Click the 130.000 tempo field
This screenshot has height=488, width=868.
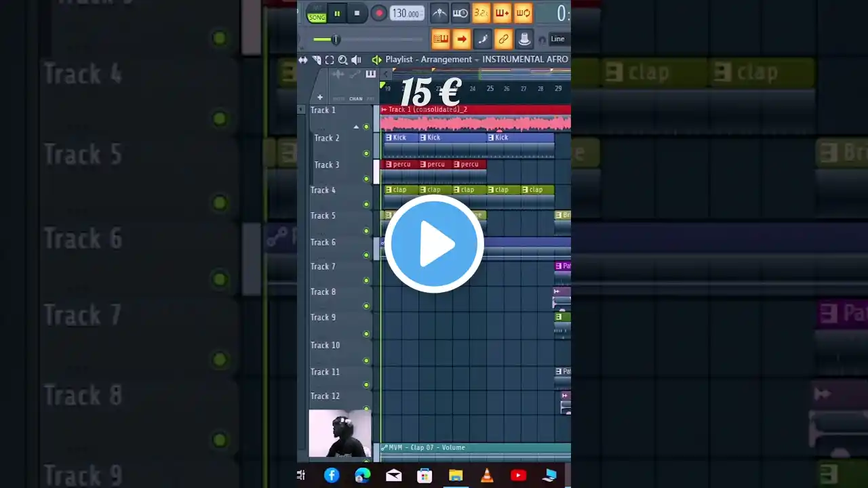407,14
